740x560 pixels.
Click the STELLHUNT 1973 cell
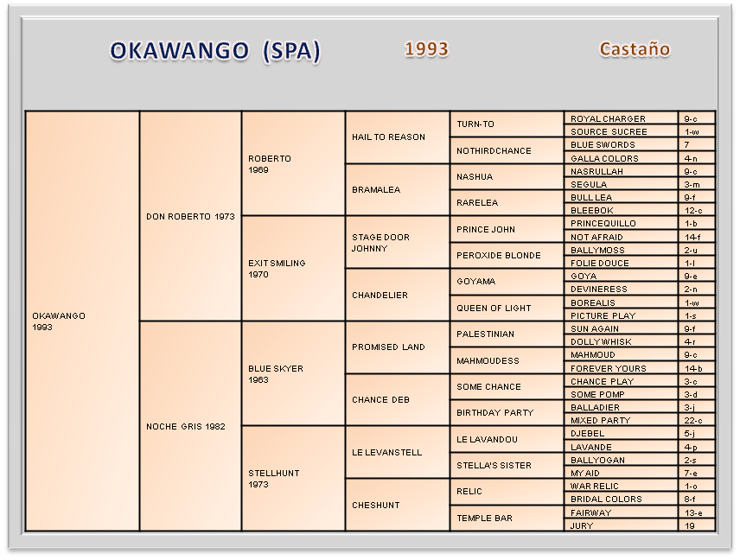tap(293, 478)
